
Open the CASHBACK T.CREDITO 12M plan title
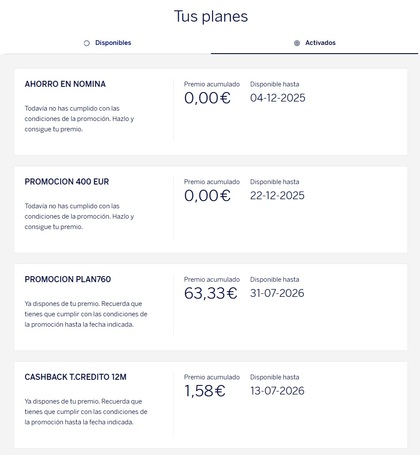(x=75, y=377)
